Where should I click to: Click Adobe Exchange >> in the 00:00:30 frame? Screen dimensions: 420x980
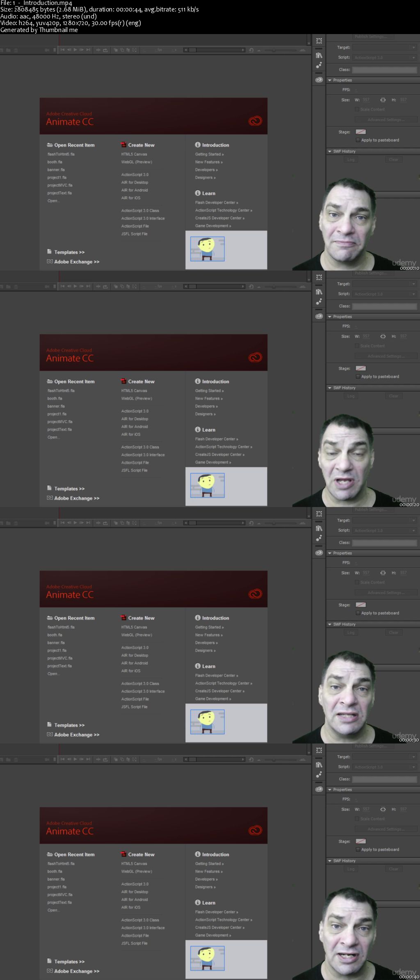[77, 734]
